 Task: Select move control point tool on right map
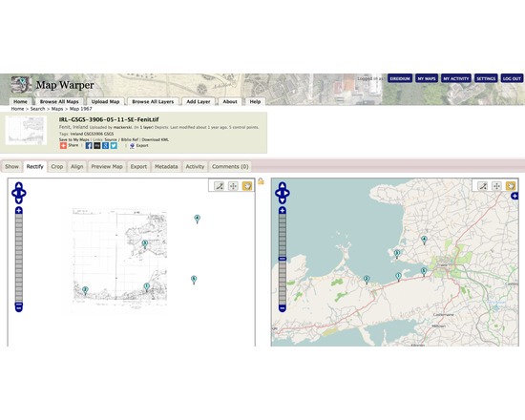(x=496, y=186)
